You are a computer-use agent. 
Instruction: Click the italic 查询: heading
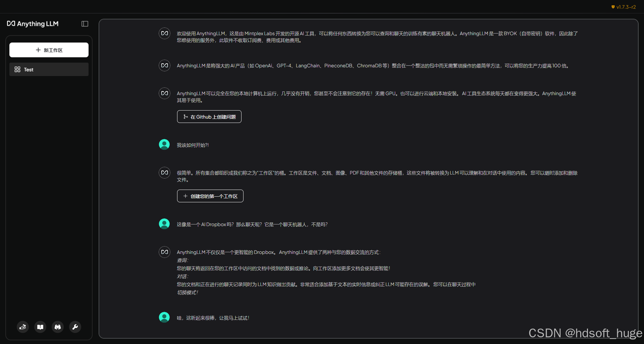[182, 260]
